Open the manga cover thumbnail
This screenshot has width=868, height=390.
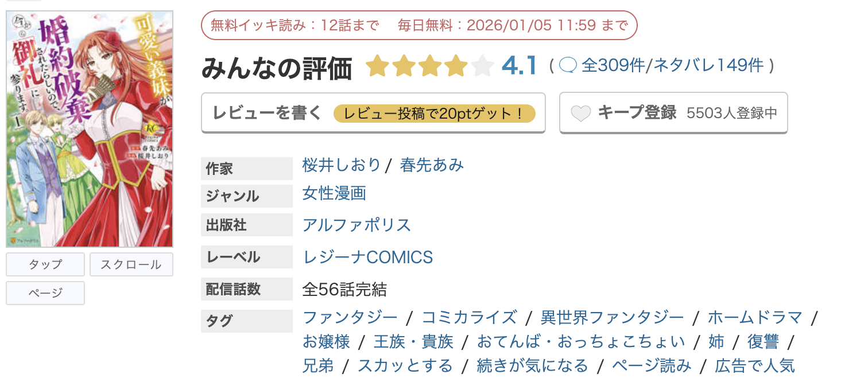pyautogui.click(x=90, y=129)
